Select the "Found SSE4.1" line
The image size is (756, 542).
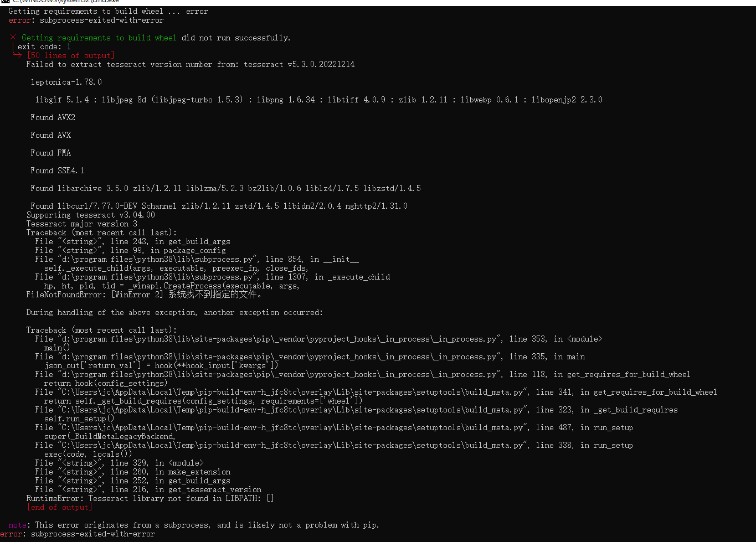[58, 171]
